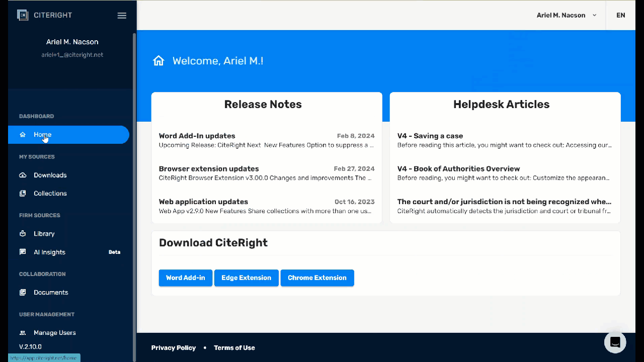Download the Chrome Extension
Viewport: 644px width, 362px height.
(x=317, y=278)
